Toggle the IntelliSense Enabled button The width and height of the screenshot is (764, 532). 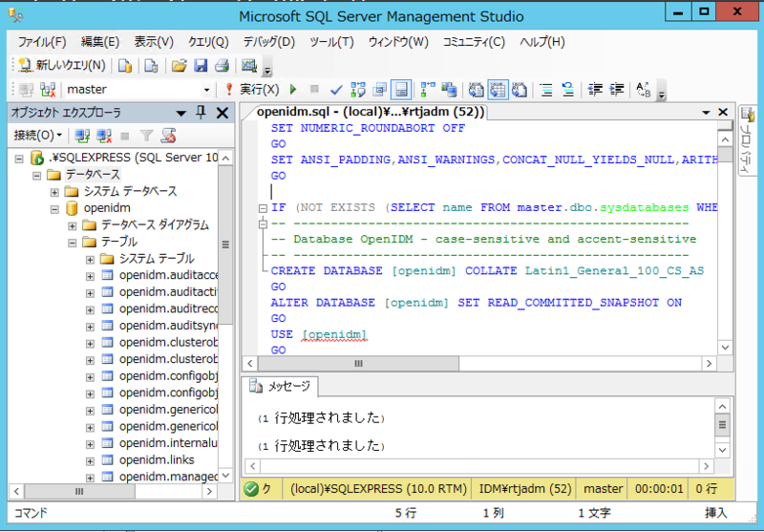tap(401, 90)
